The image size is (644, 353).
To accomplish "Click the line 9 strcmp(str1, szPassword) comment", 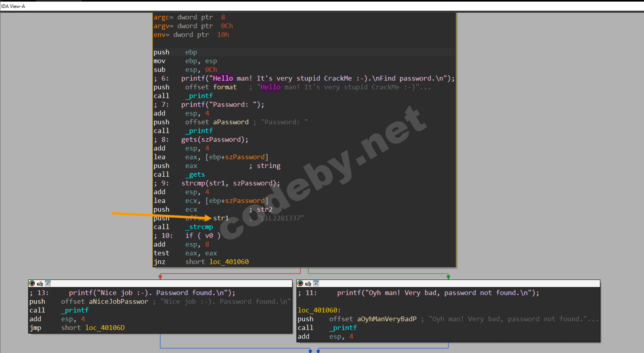I will coord(217,183).
